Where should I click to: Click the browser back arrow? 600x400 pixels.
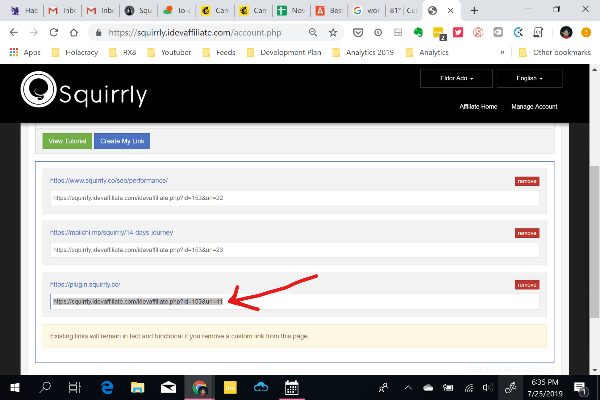point(14,33)
